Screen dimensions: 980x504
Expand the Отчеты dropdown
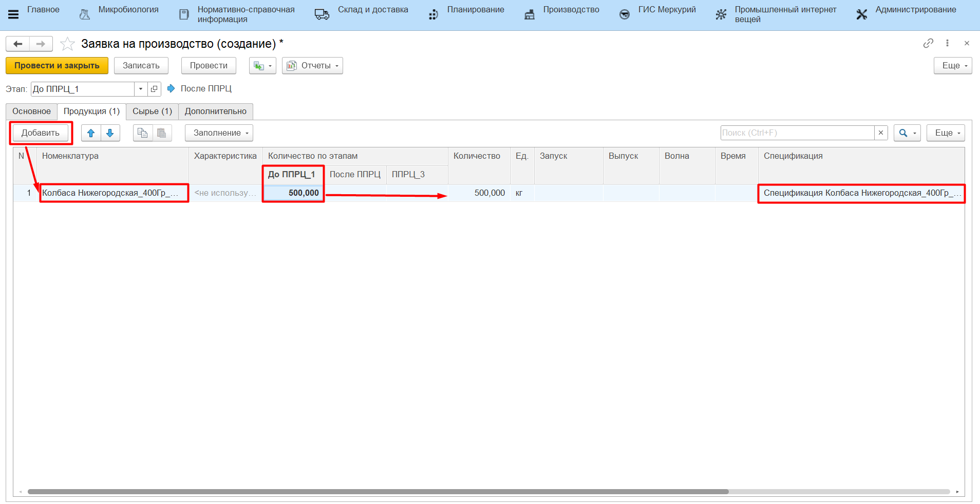click(x=312, y=66)
